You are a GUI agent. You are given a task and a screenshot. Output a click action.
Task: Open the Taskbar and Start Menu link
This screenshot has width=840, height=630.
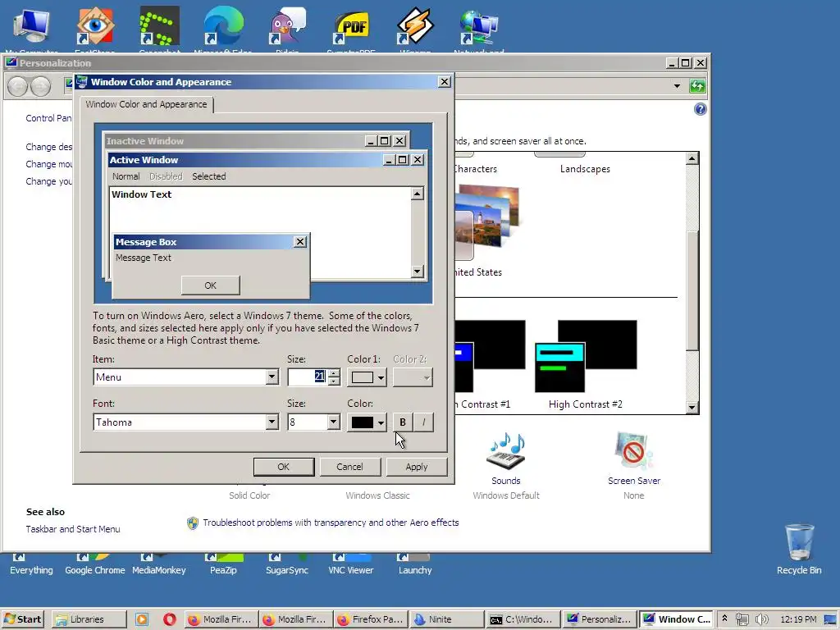point(73,529)
